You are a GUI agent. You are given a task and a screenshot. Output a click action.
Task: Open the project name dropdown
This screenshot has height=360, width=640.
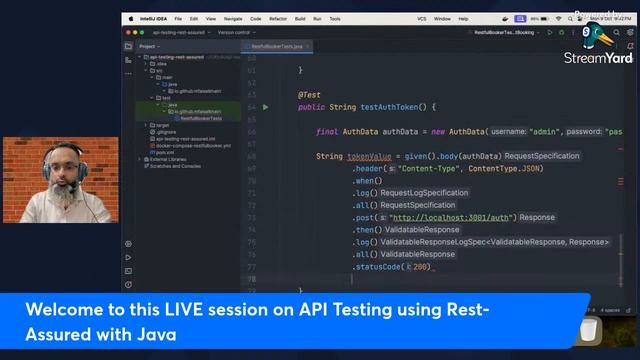click(182, 32)
